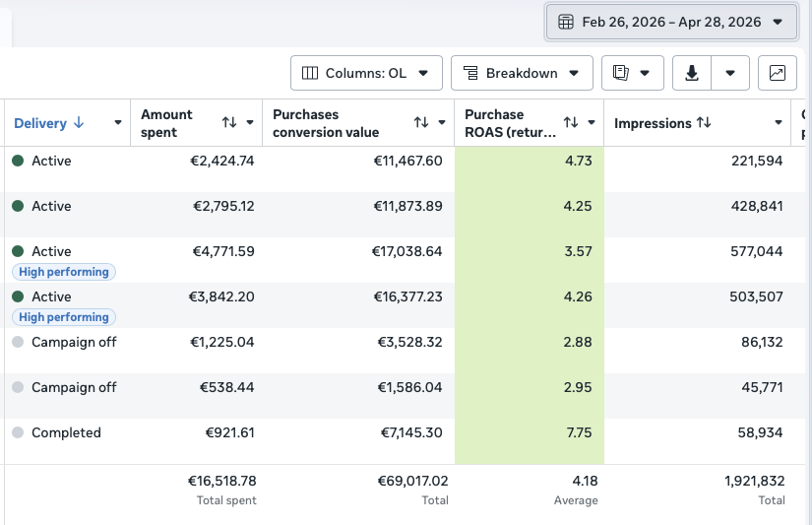This screenshot has height=525, width=812.
Task: Click the Purchases conversion value header
Action: (326, 123)
